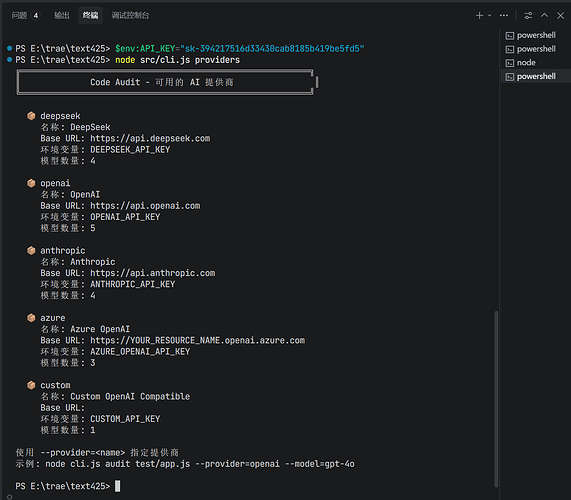
Task: Switch to the node terminal session
Action: click(x=532, y=63)
